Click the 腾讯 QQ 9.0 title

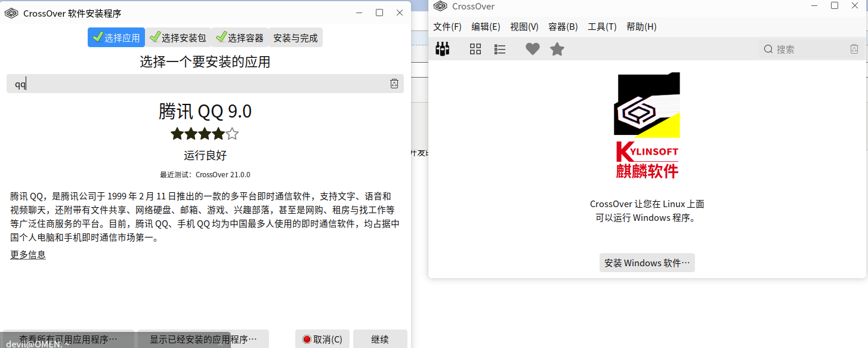coord(205,111)
